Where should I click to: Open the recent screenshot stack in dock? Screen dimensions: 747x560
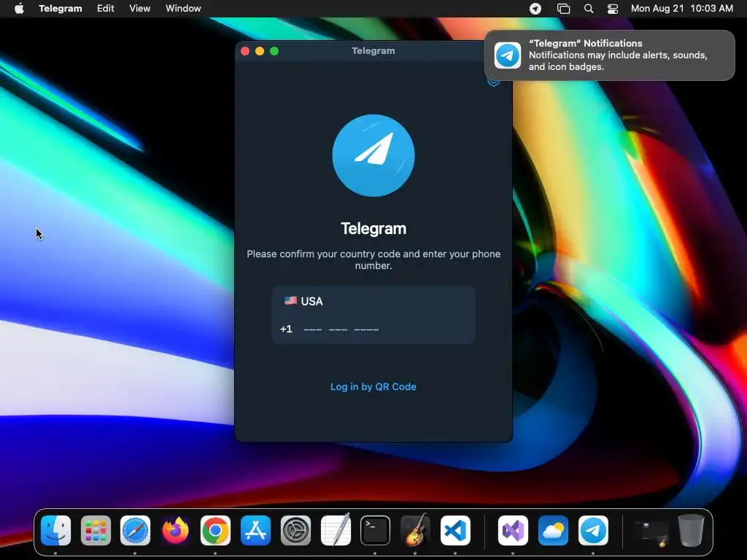pos(651,532)
